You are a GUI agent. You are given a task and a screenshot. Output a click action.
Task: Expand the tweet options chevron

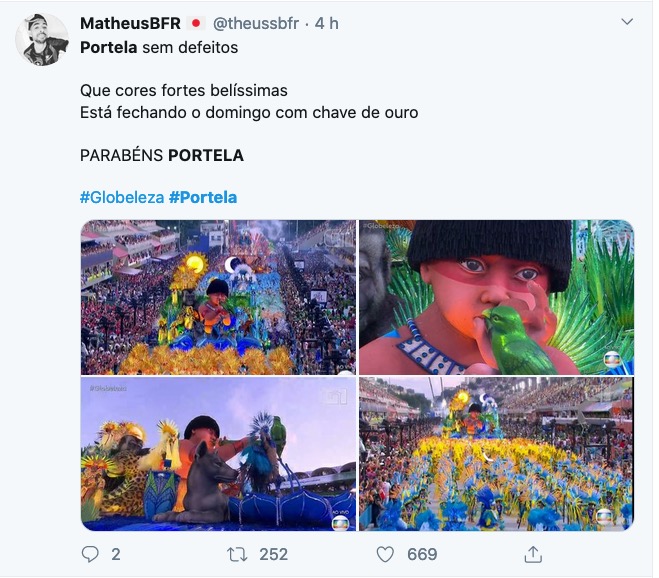point(627,21)
